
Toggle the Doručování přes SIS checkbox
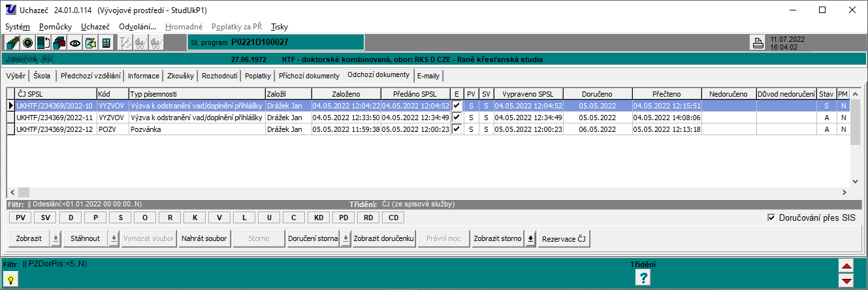[771, 217]
